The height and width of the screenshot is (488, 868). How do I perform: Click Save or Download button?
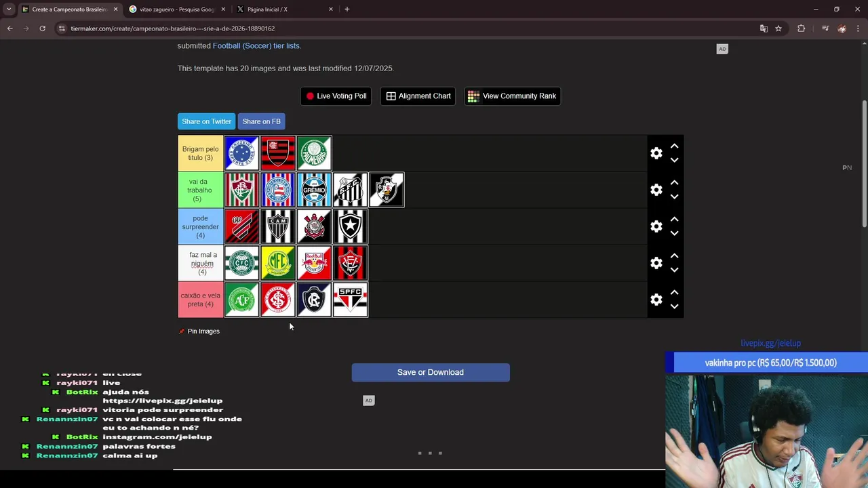click(431, 372)
